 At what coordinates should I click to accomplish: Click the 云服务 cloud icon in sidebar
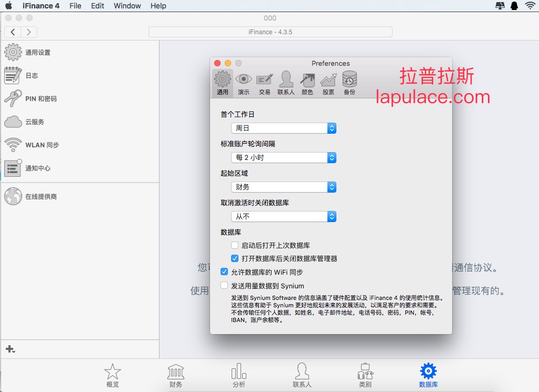point(13,122)
